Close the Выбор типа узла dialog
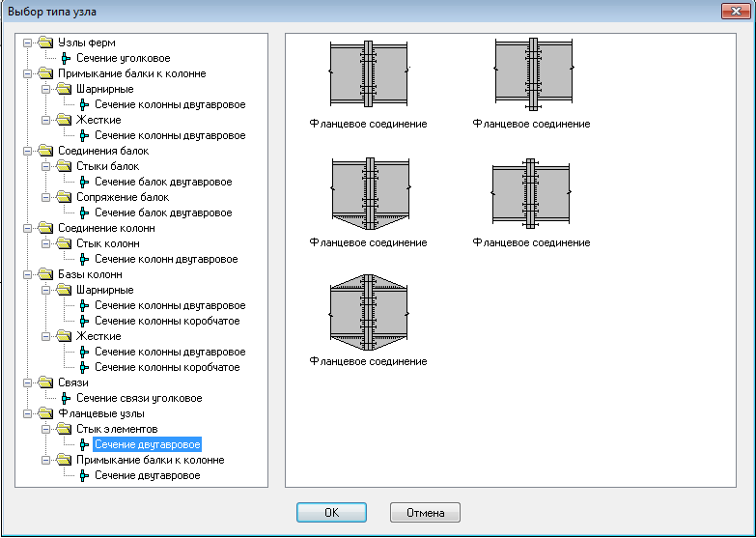The width and height of the screenshot is (756, 538). point(736,11)
